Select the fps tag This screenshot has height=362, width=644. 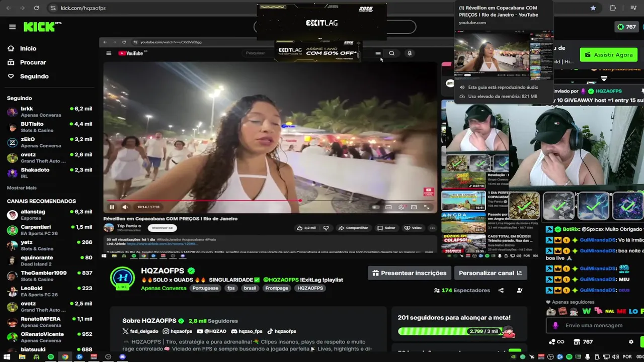click(231, 288)
